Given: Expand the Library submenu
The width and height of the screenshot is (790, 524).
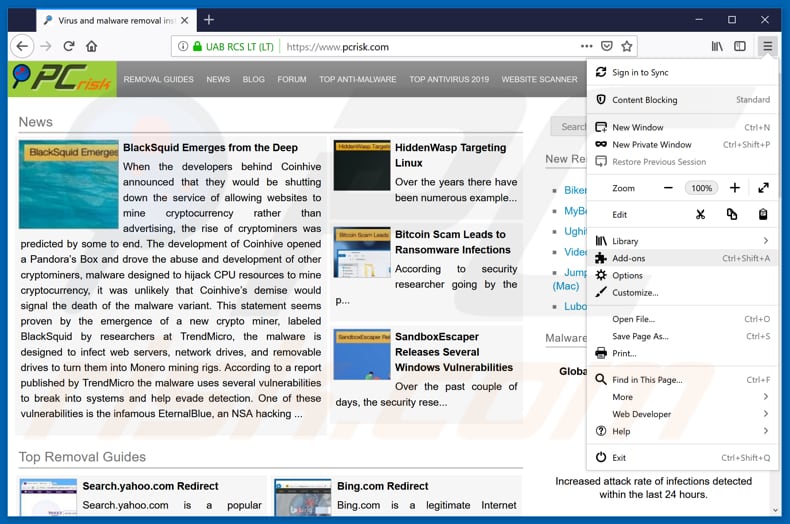Looking at the screenshot, I should (683, 241).
